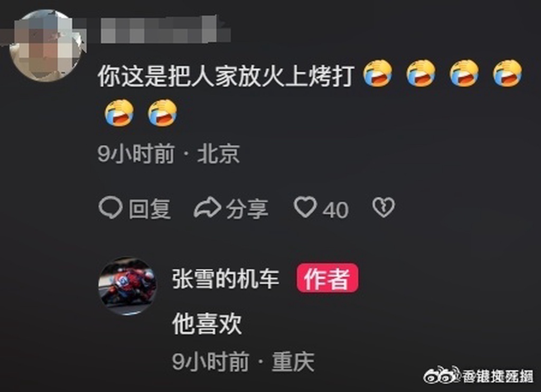Click the blurred commenter username
Image resolution: width=541 pixels, height=392 pixels.
tap(165, 30)
